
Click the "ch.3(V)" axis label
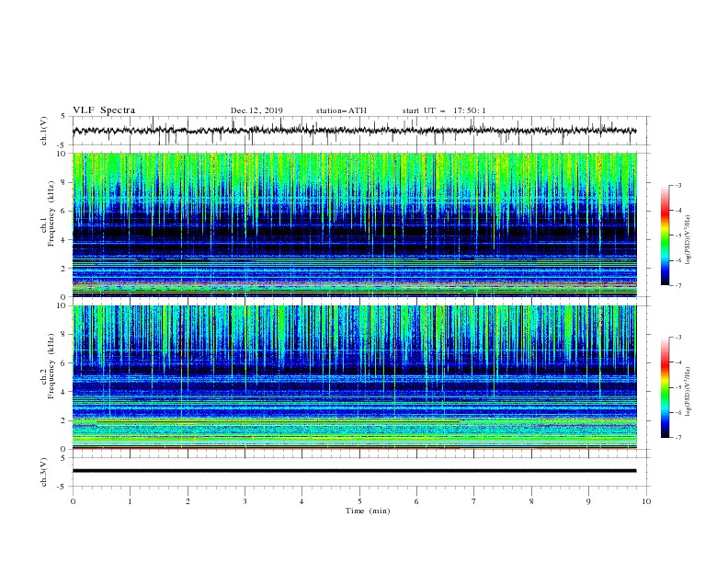pyautogui.click(x=44, y=472)
